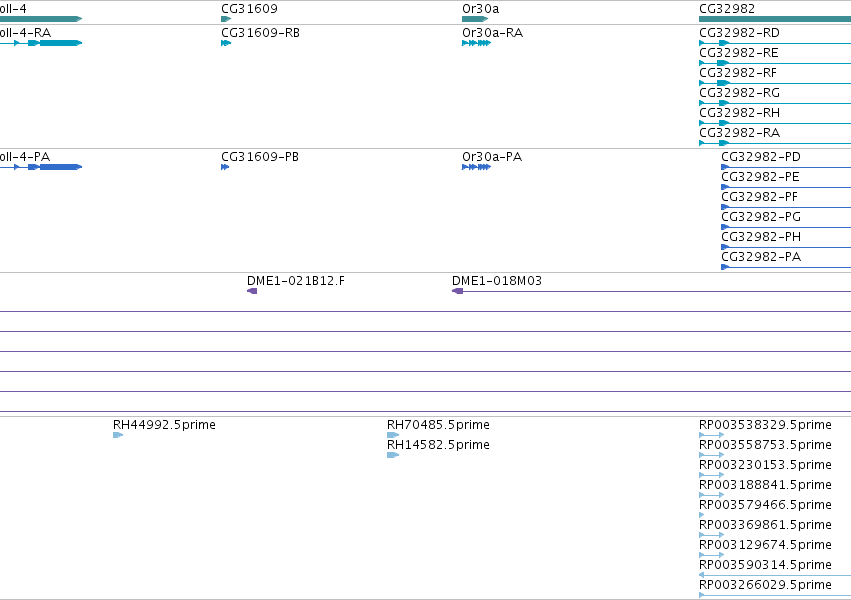Select EST RP003230153.5prime
Image resolution: width=851 pixels, height=600 pixels.
pyautogui.click(x=765, y=465)
